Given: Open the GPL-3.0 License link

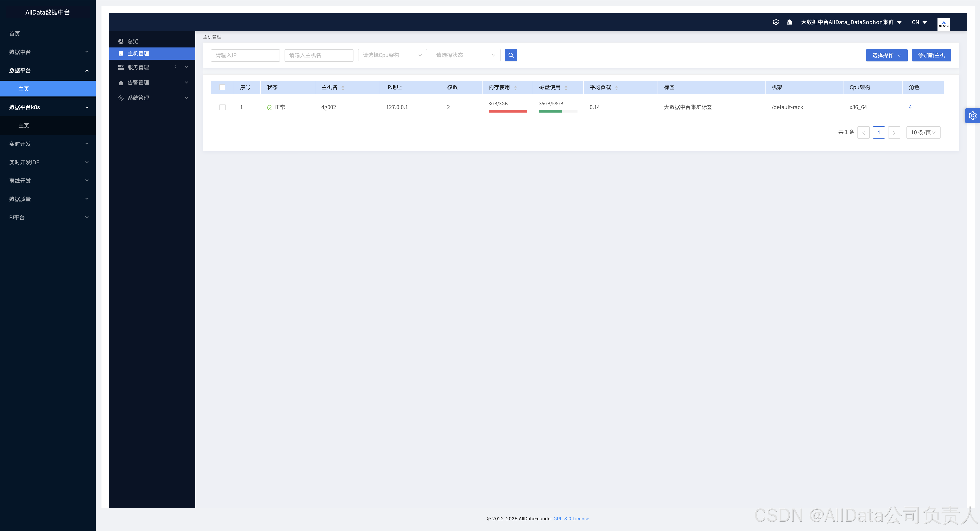Looking at the screenshot, I should pyautogui.click(x=571, y=518).
